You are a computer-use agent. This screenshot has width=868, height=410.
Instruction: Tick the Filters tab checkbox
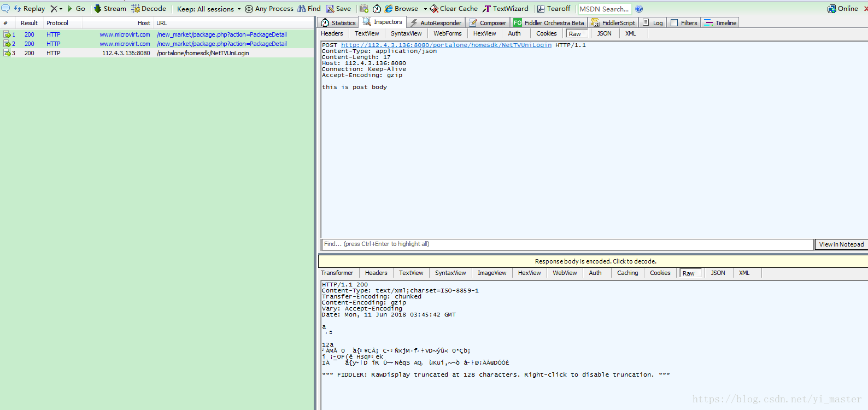coord(675,23)
